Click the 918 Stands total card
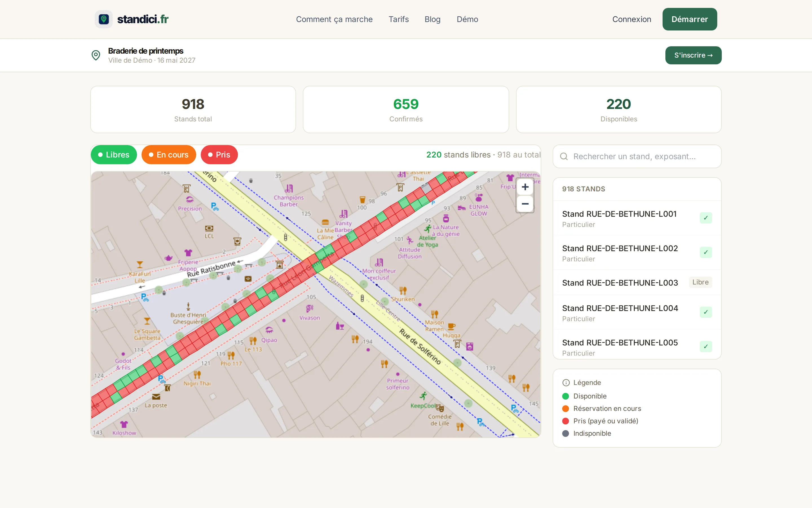 click(x=193, y=110)
